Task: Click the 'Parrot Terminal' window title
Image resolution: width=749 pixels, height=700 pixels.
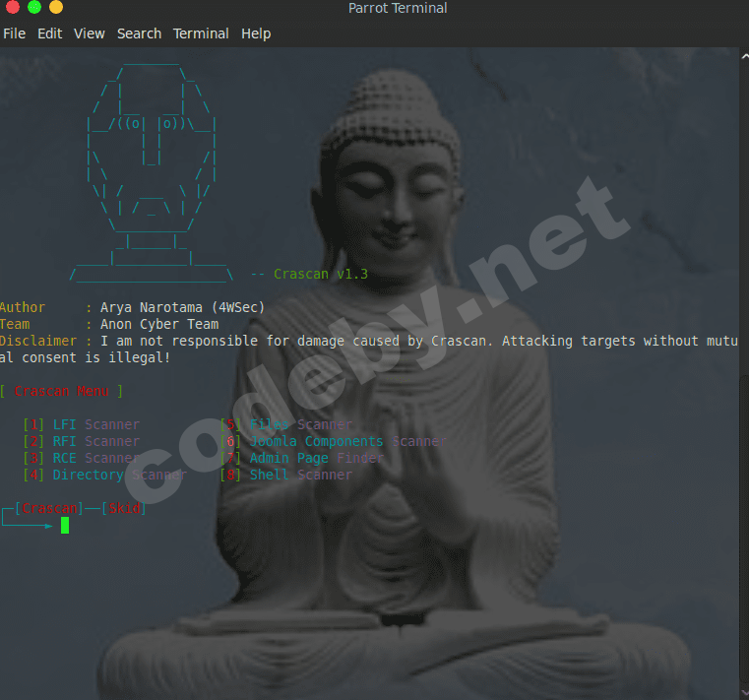Action: coord(398,8)
